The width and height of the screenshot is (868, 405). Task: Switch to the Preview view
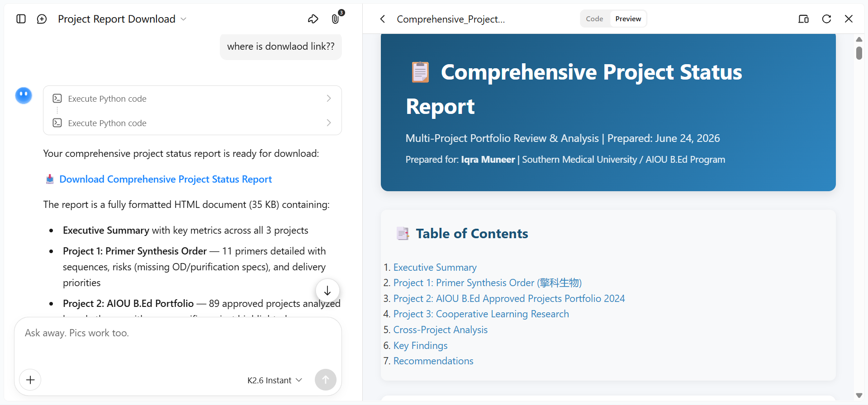[x=628, y=19]
